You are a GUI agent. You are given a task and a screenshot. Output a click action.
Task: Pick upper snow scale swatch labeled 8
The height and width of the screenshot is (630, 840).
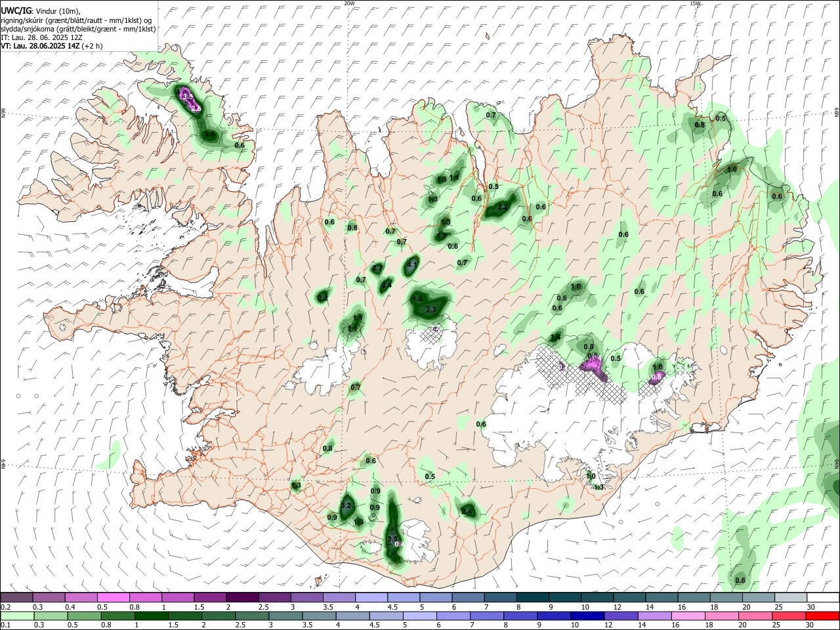[532, 597]
